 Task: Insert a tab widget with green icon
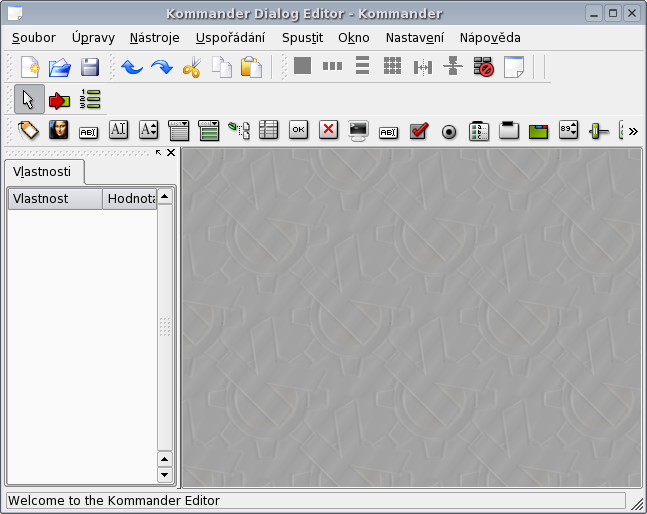[538, 132]
